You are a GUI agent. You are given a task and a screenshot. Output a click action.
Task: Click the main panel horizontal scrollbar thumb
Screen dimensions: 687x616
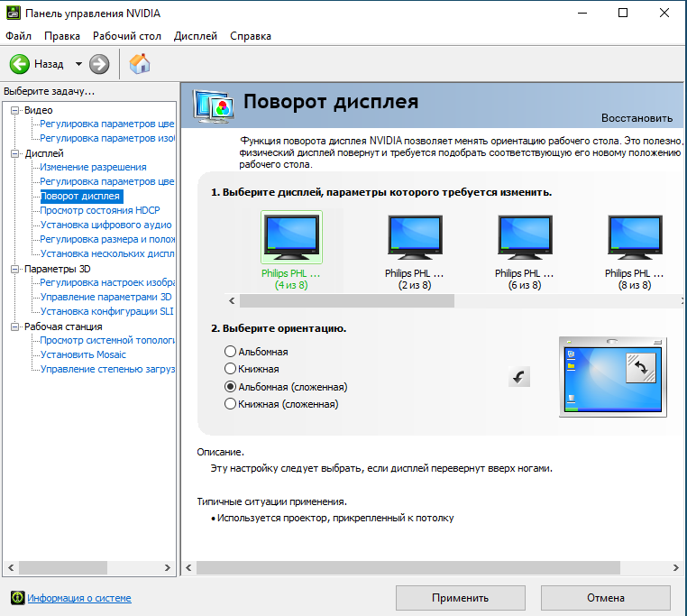pos(408,568)
